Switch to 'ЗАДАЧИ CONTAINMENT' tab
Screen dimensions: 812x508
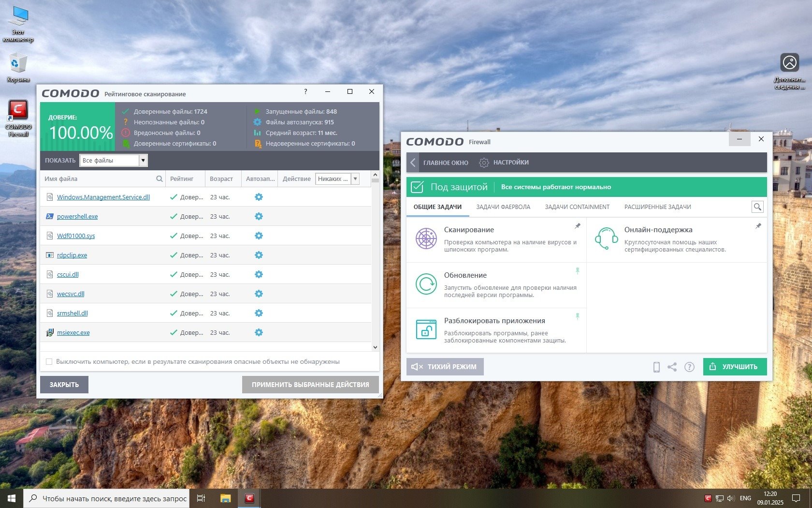[577, 207]
